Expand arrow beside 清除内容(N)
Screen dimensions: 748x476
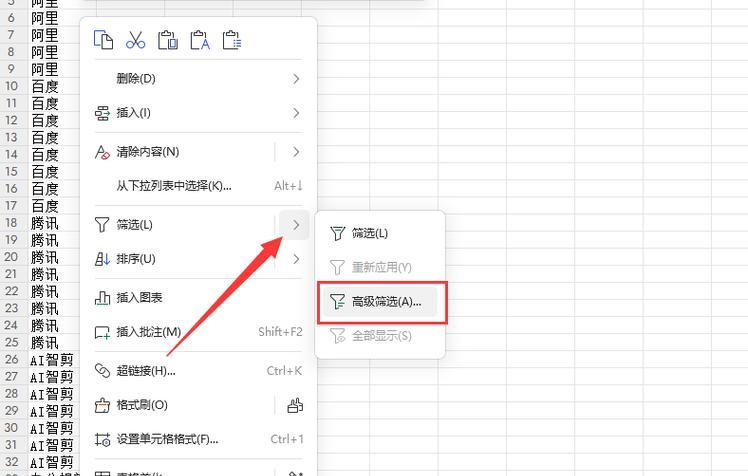[296, 152]
